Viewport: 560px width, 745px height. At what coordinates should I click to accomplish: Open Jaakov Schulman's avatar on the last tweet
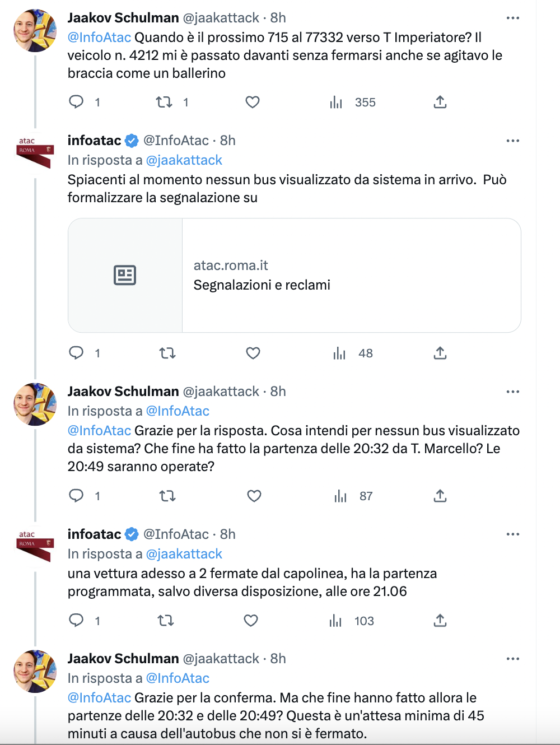point(35,671)
